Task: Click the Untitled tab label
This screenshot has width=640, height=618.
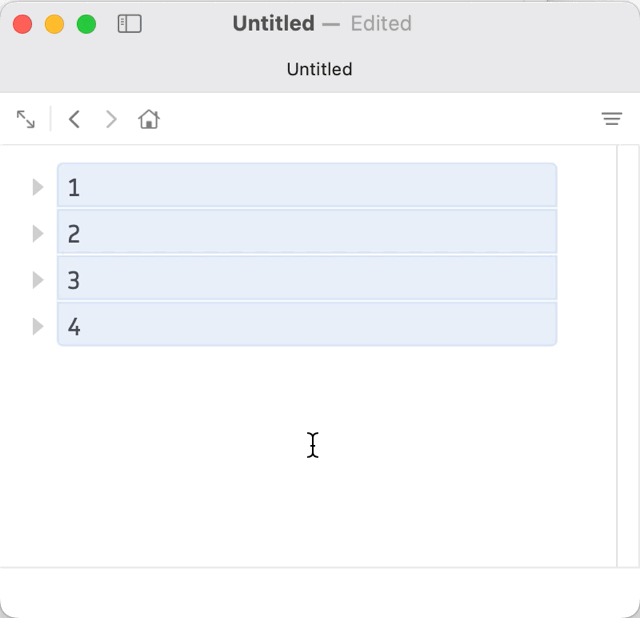Action: coord(319,69)
